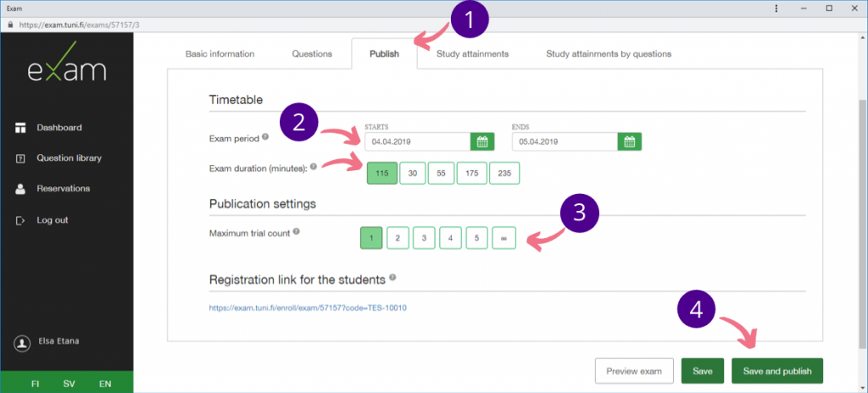Set exam duration to 175 minutes
868x393 pixels.
(470, 173)
